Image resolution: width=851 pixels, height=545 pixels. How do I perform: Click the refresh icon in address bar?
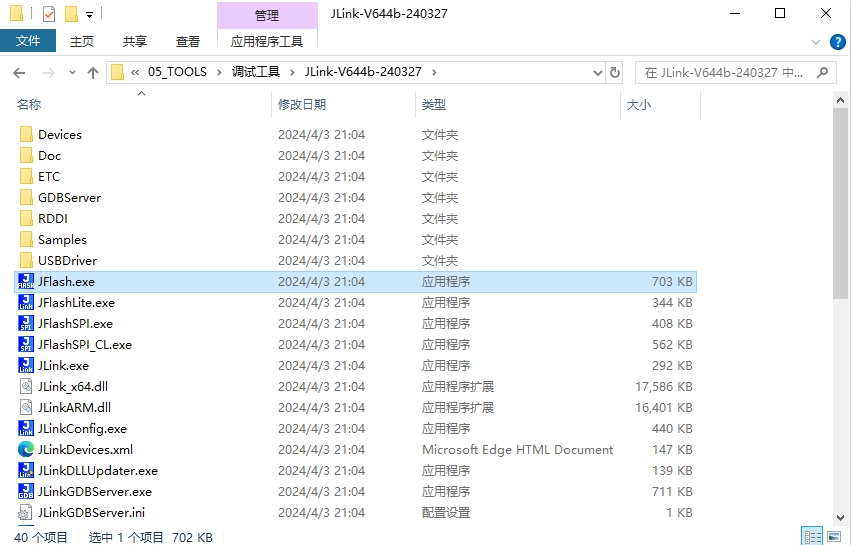click(x=614, y=72)
